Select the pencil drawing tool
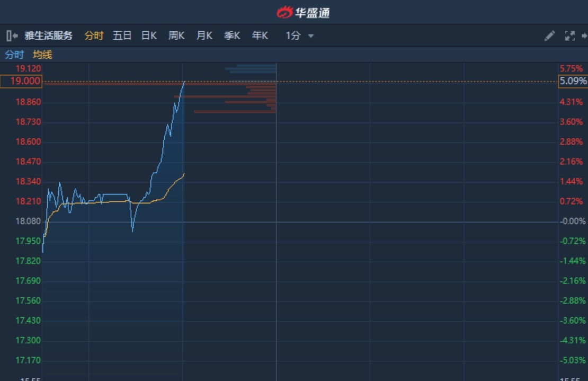This screenshot has width=588, height=381. (549, 36)
